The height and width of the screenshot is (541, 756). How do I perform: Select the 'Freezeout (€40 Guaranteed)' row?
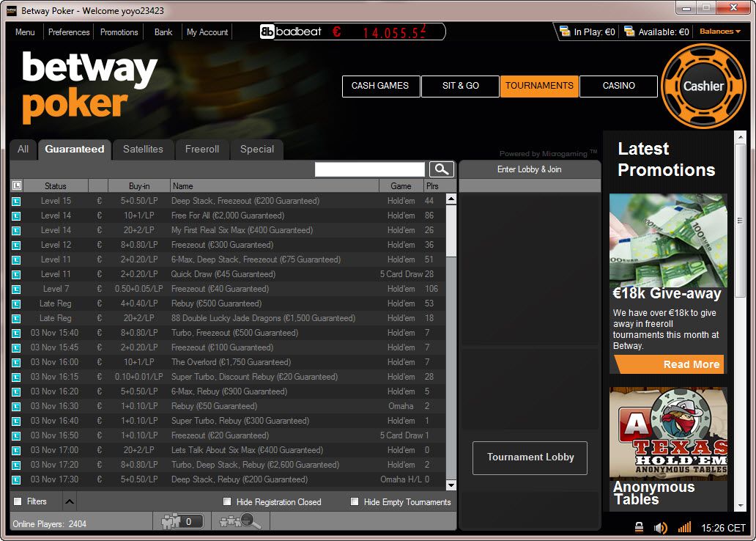[228, 289]
